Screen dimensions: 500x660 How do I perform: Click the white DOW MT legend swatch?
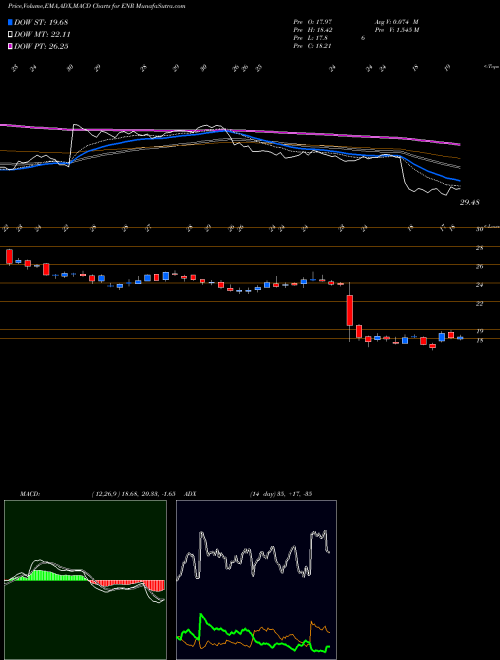pos(10,35)
